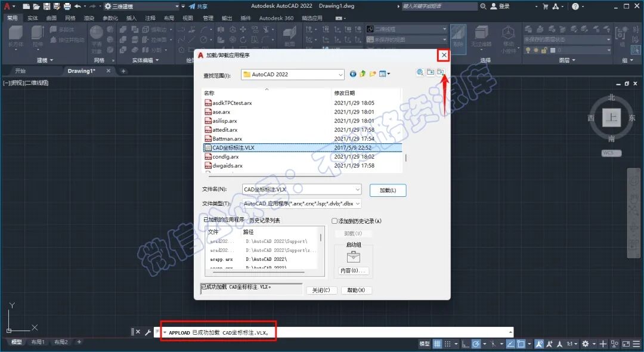
Task: Toggle polar tracking in the status bar
Action: pyautogui.click(x=476, y=344)
